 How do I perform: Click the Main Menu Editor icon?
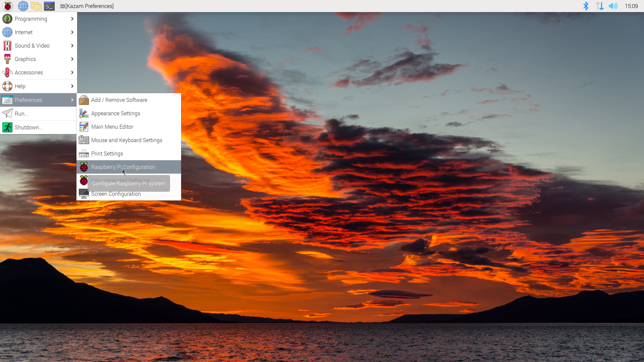84,127
